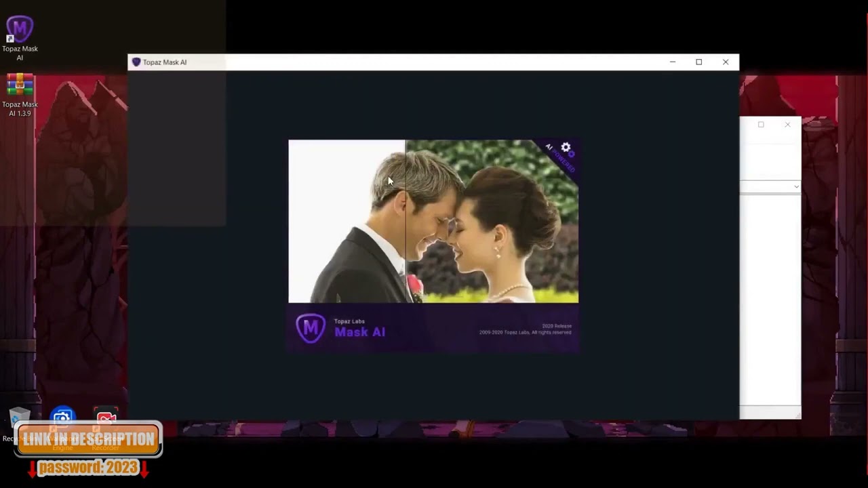Maximize the Topaz Mask AI window
868x488 pixels.
coord(699,62)
